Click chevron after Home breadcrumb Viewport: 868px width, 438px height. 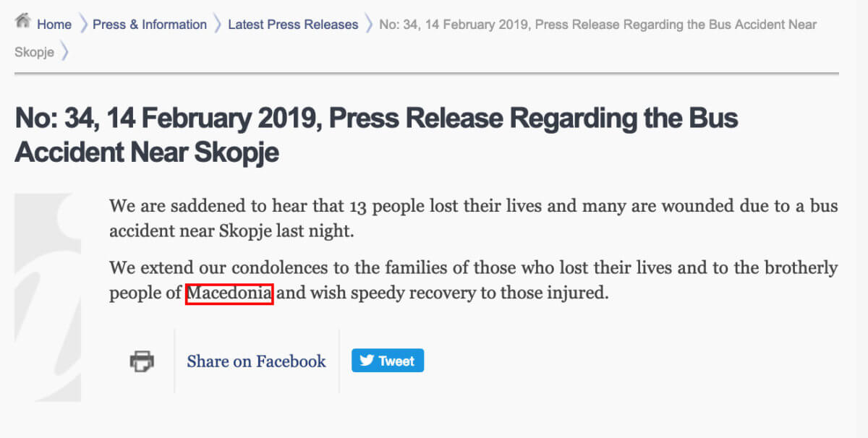82,25
